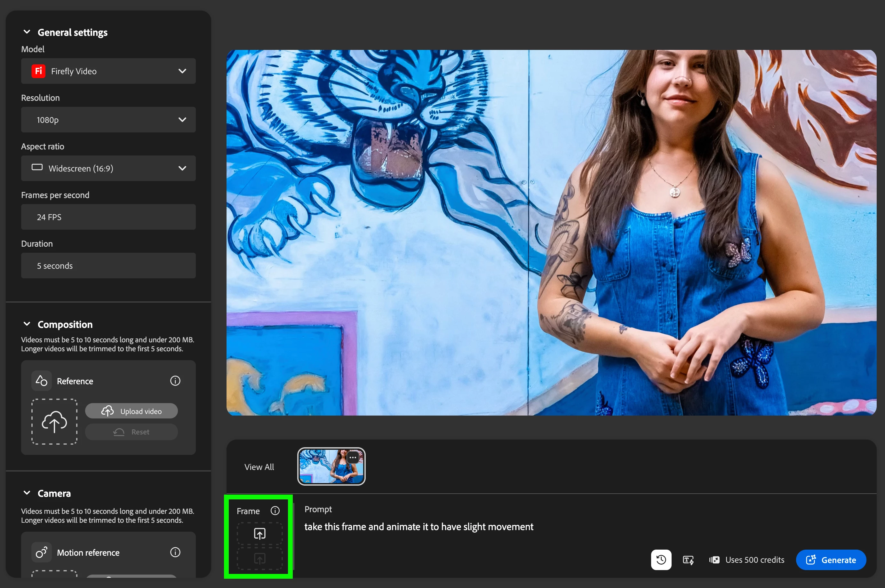Click View All generations
The width and height of the screenshot is (885, 588).
[x=259, y=467]
